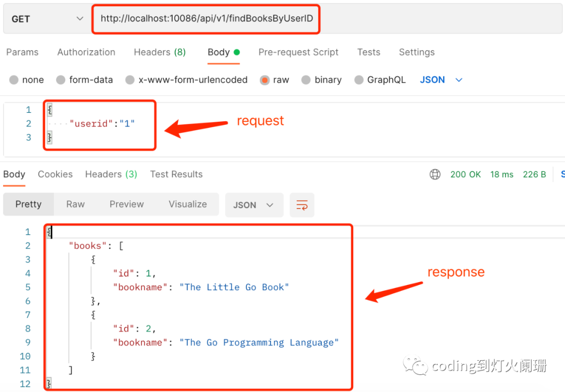Choose the GraphQL body type

380,79
